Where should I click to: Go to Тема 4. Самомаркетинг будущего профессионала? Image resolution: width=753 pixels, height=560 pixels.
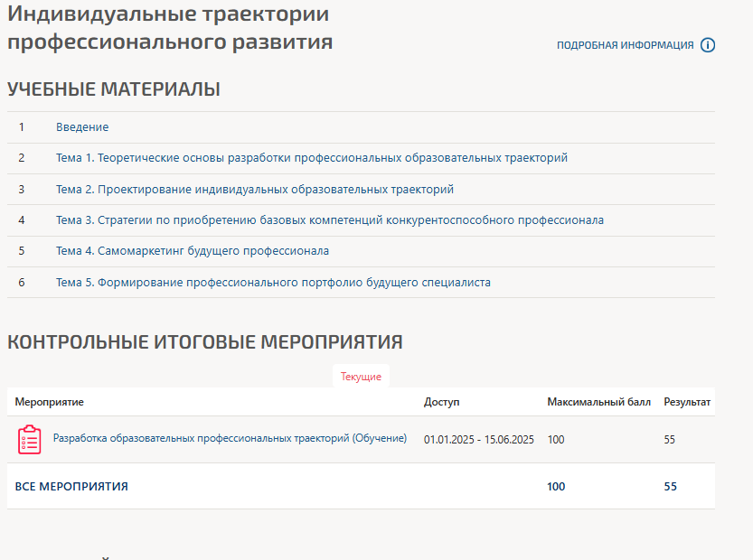(192, 251)
